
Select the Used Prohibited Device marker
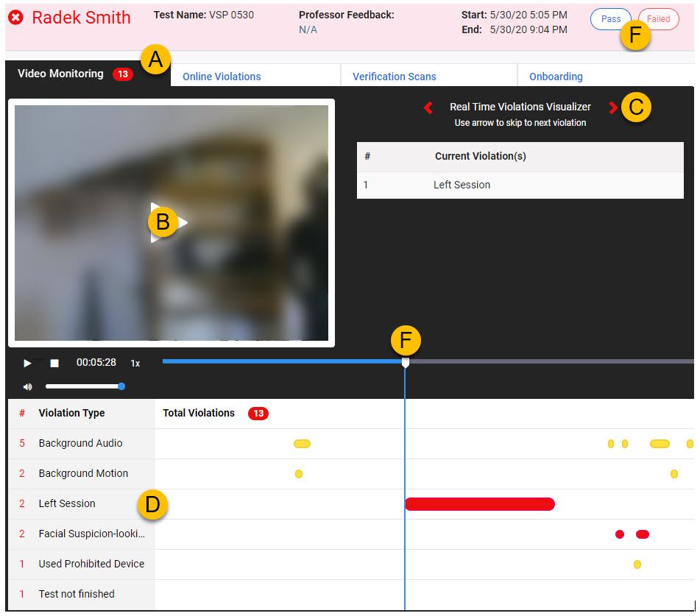637,564
